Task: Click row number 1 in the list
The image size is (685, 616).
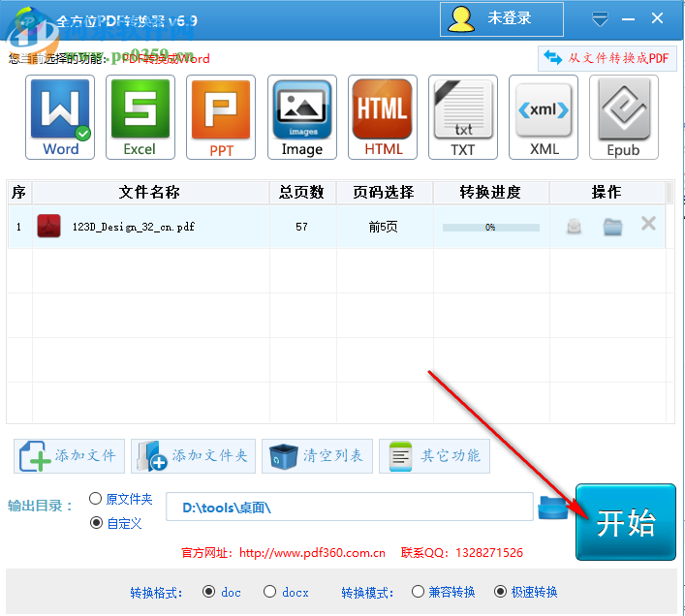Action: 18,227
